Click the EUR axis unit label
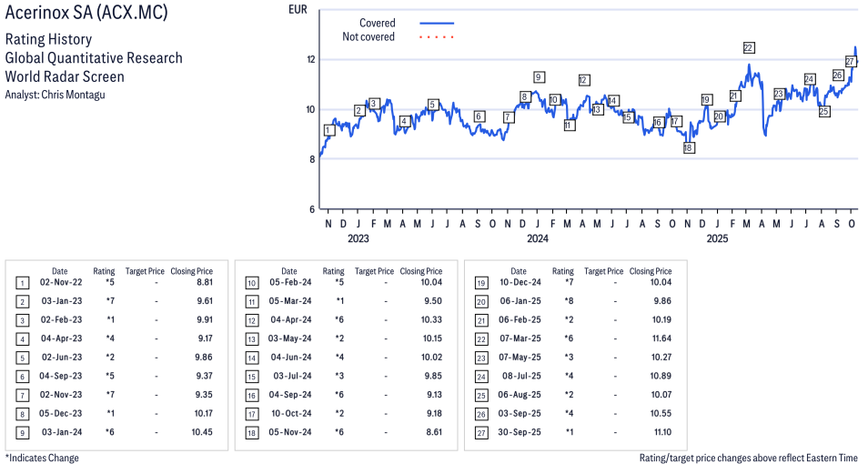Viewport: 868px width, 464px height. 297,10
